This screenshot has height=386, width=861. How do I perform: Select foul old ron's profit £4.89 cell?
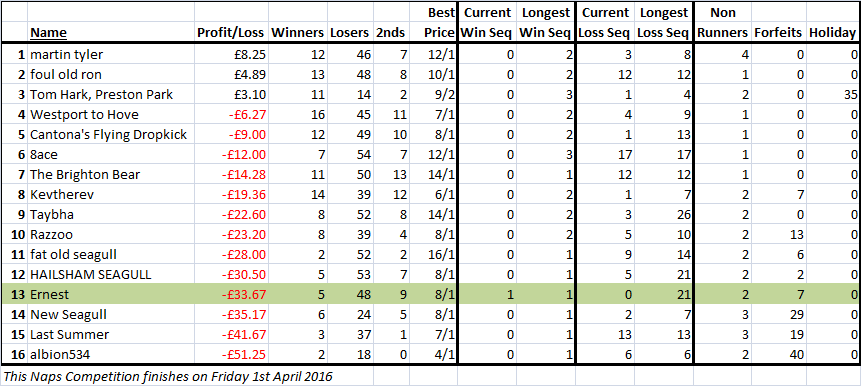pos(231,75)
